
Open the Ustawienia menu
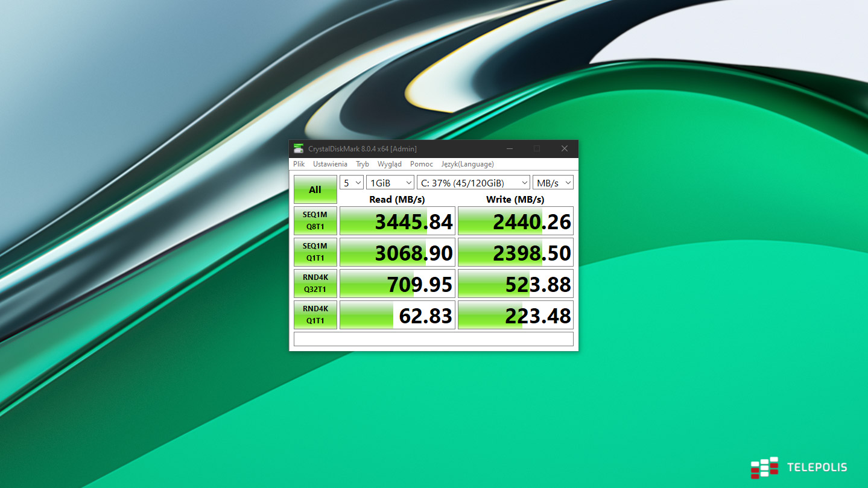330,164
